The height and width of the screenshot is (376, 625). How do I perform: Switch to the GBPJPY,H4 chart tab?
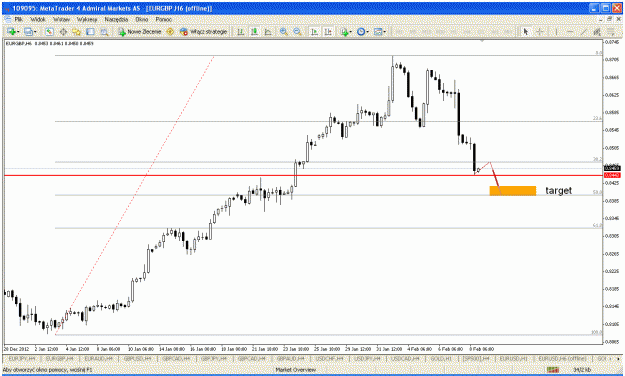(x=214, y=359)
